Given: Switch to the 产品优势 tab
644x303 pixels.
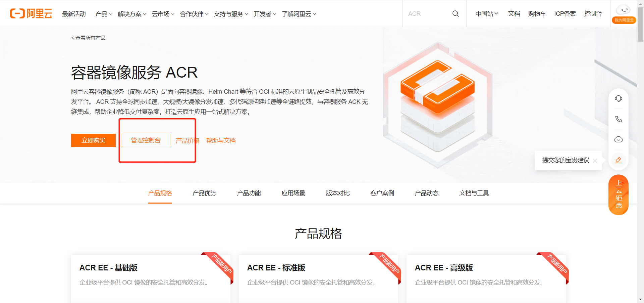Looking at the screenshot, I should [205, 193].
